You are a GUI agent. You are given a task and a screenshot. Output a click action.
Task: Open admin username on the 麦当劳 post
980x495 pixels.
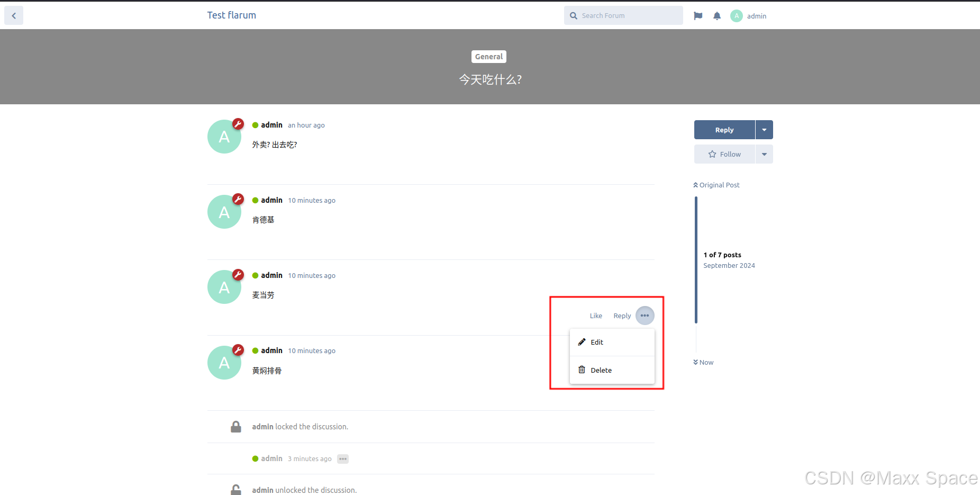(x=271, y=275)
